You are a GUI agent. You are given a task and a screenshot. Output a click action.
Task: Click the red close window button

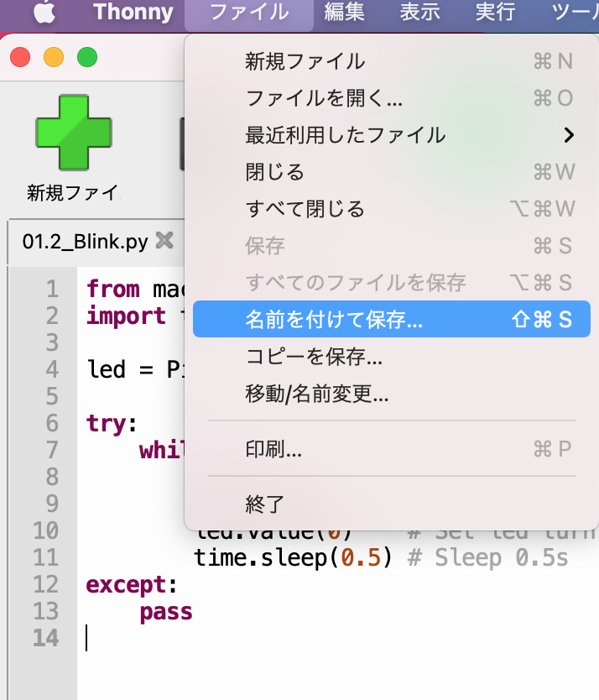point(20,57)
